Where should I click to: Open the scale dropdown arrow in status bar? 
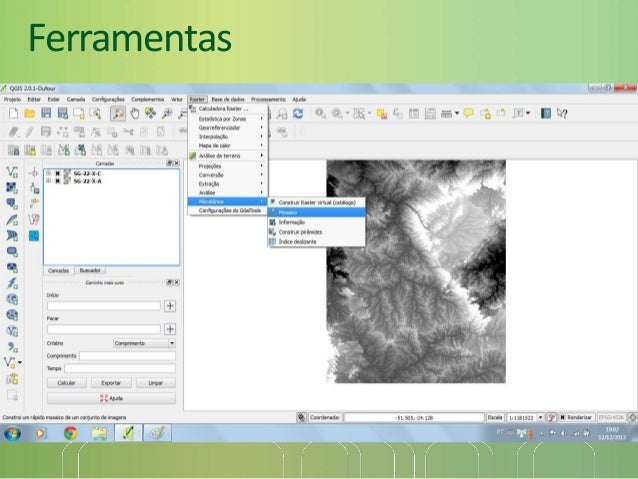[x=540, y=417]
